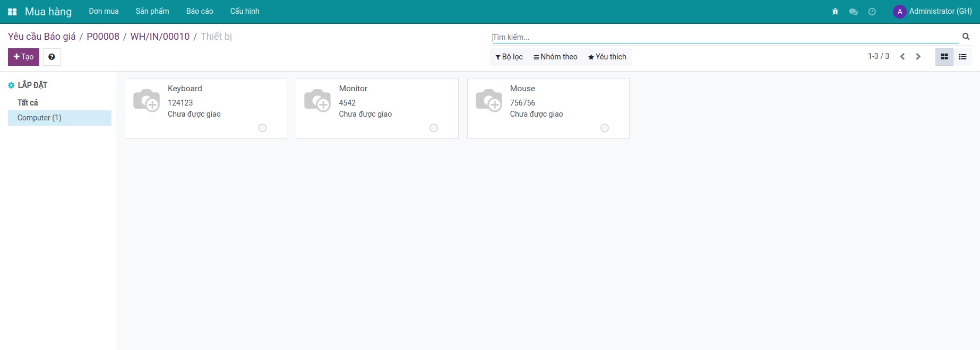Viewport: 980px width, 350px height.
Task: Open the Cấu hình menu
Action: (x=245, y=11)
